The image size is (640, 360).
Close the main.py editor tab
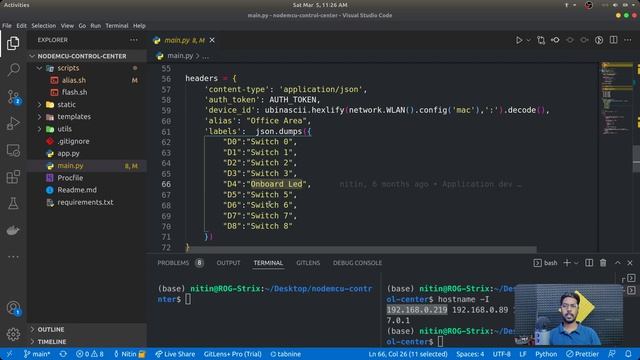click(212, 40)
